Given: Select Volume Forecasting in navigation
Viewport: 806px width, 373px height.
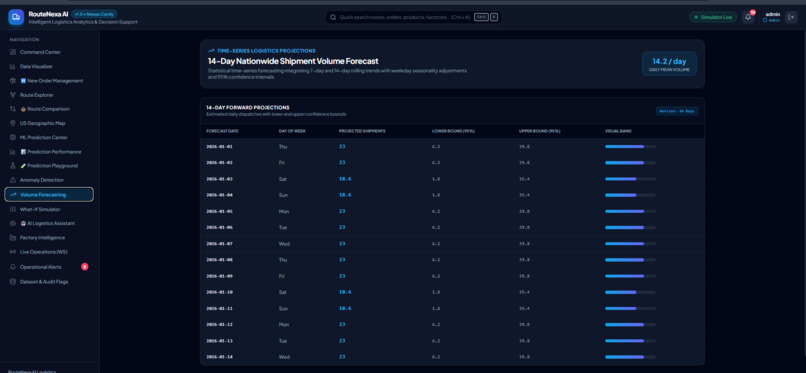Looking at the screenshot, I should coord(49,195).
